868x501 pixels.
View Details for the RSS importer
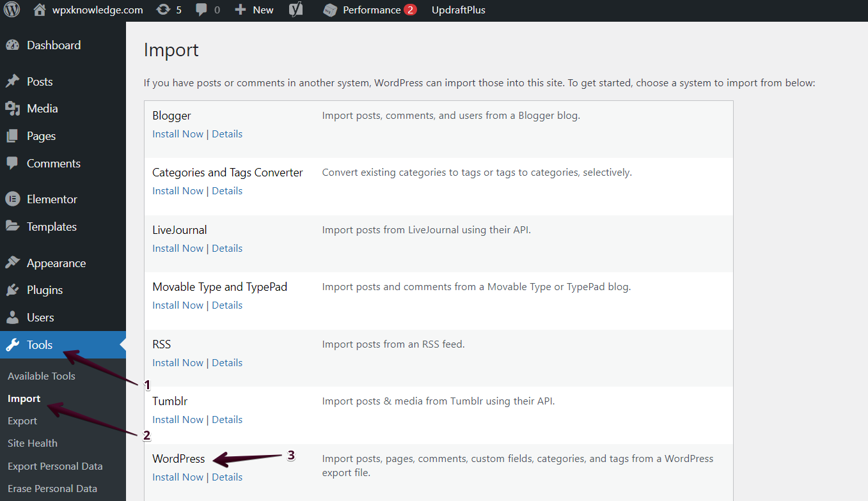click(227, 363)
